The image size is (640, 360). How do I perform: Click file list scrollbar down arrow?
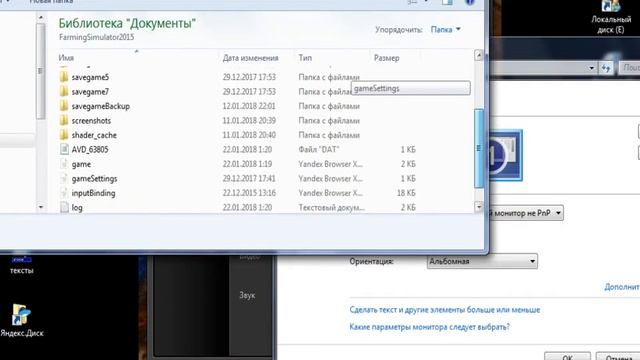[479, 207]
